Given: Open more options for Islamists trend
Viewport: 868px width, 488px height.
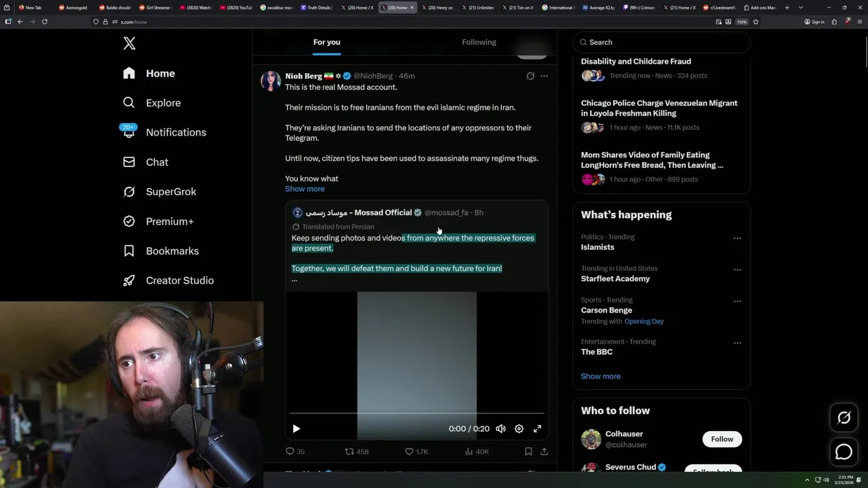Looking at the screenshot, I should (737, 239).
